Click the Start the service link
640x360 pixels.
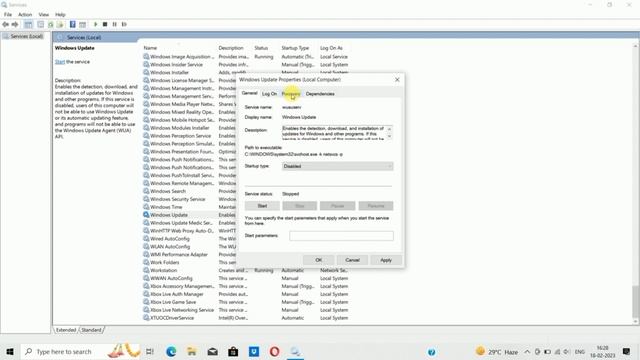(60, 62)
